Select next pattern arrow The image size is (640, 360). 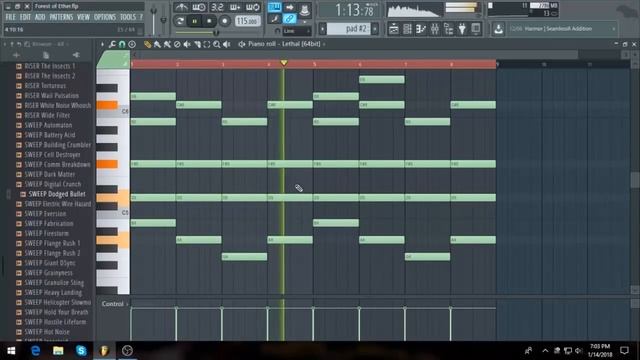point(375,29)
